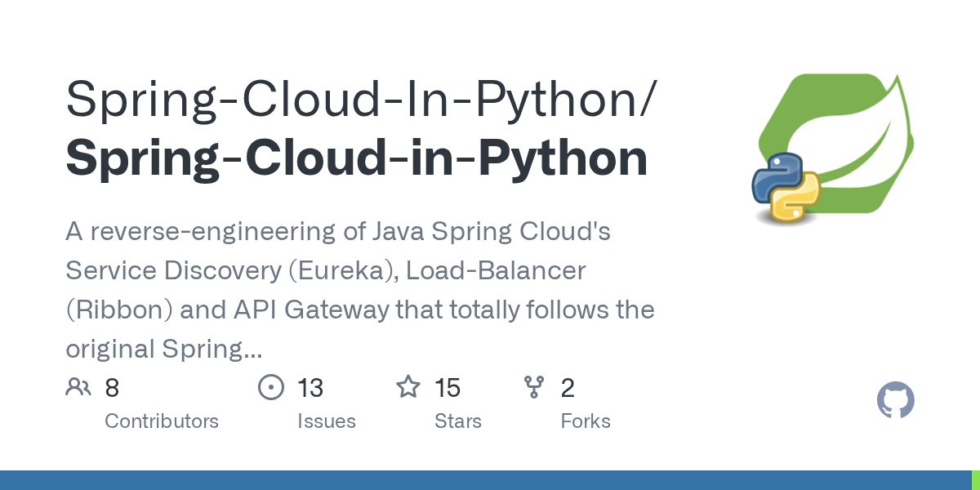Click the blue language bar at bottom

click(485, 480)
